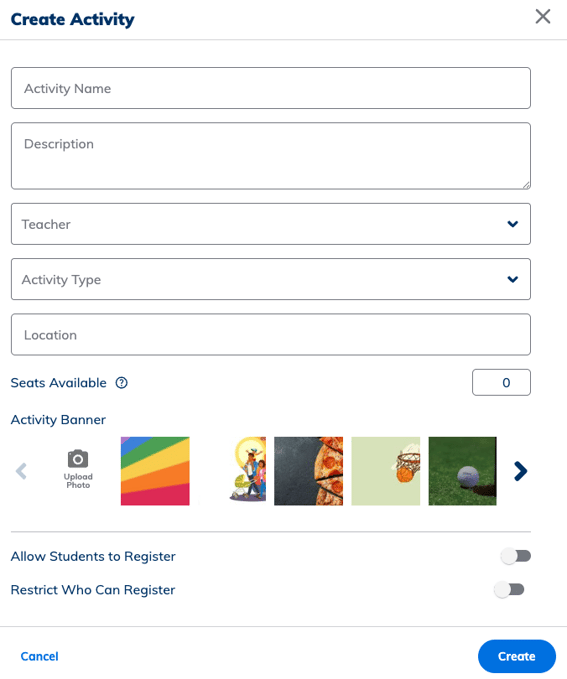
Task: Click the Teacher dropdown chevron arrow
Action: [513, 224]
